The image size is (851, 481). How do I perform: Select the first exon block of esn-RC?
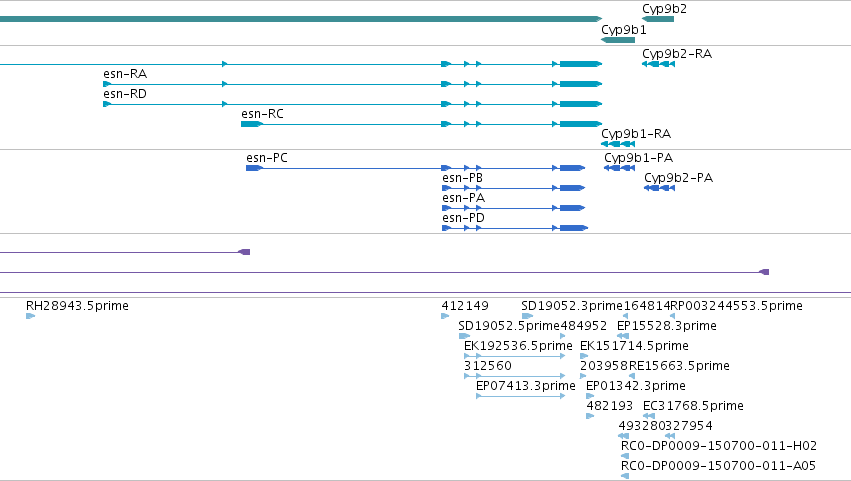(251, 124)
